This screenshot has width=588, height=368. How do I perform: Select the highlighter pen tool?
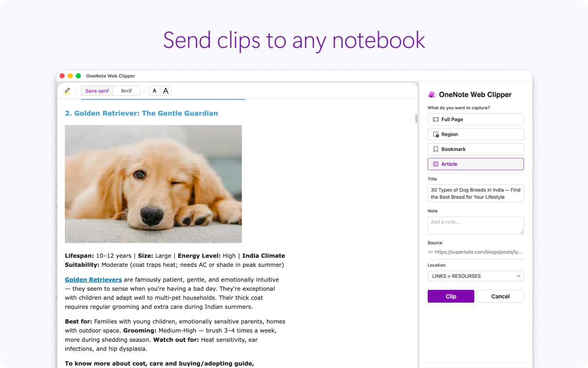(68, 91)
